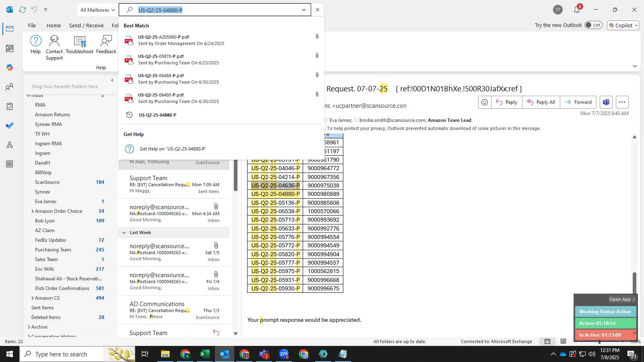Open the Org Explorer icon in sidebar

click(10, 145)
